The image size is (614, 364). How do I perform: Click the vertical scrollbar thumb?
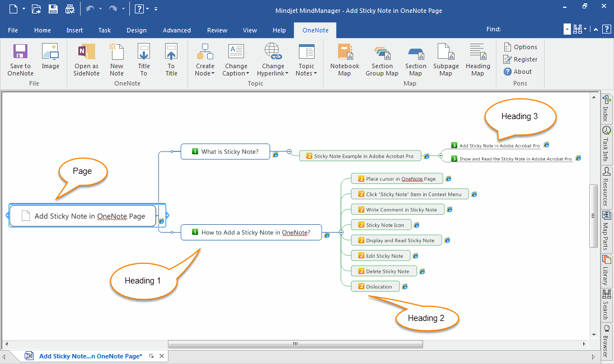click(x=594, y=215)
